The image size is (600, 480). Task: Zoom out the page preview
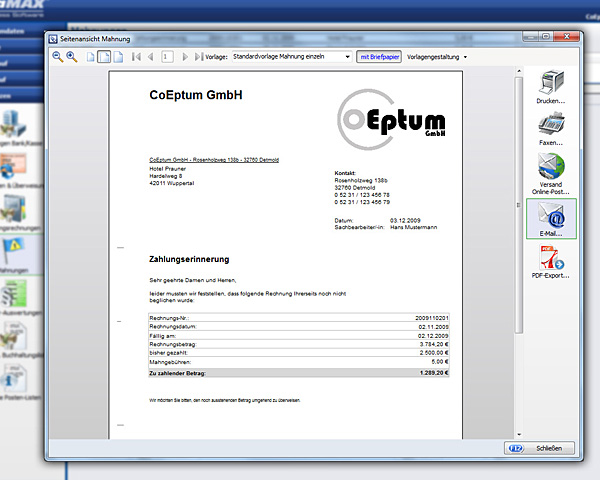click(58, 57)
